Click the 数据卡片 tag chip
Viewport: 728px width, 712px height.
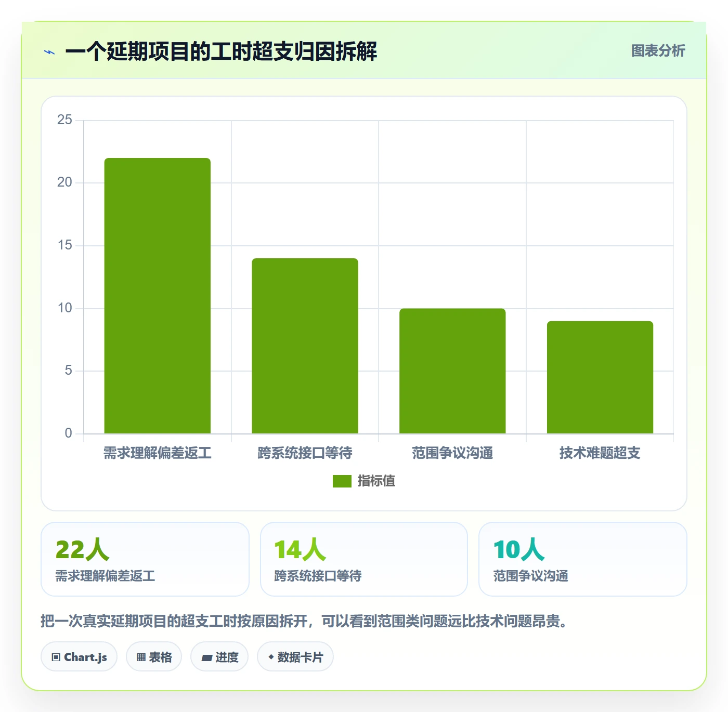click(x=295, y=657)
